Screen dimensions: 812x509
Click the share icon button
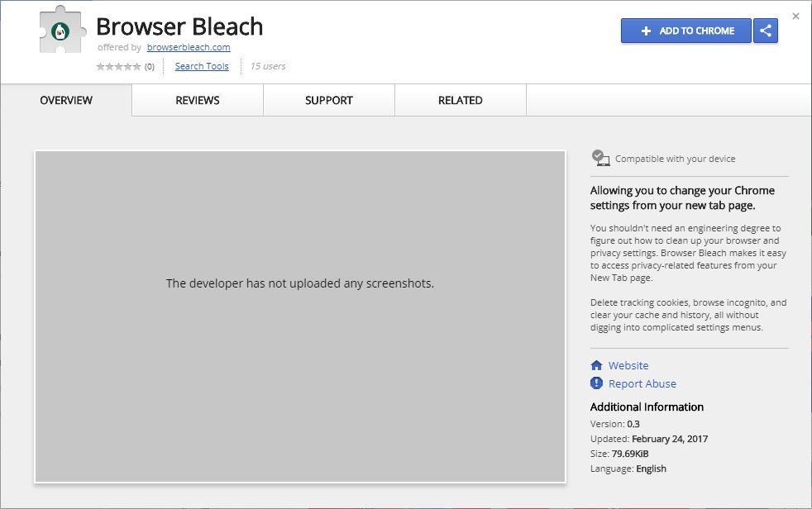[x=766, y=31]
